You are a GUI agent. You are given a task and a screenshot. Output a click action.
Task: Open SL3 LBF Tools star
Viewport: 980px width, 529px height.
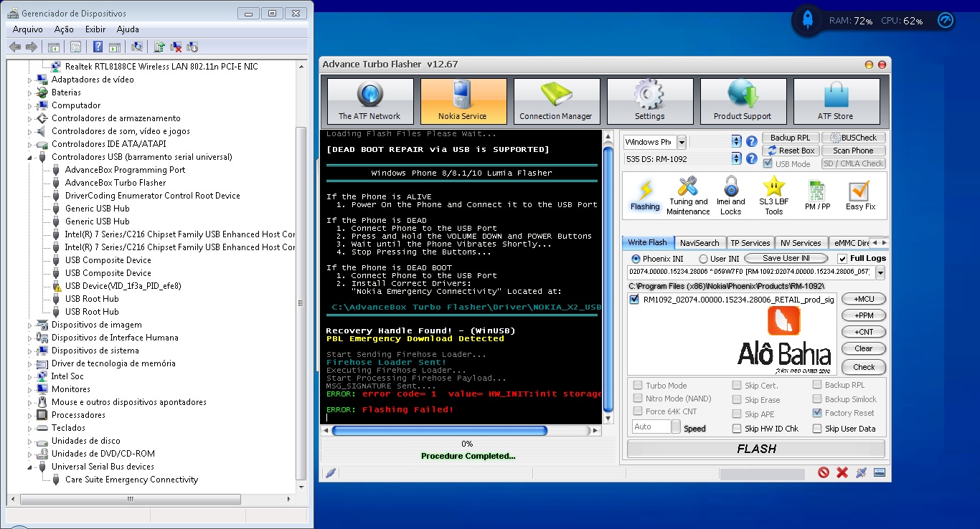coord(774,195)
